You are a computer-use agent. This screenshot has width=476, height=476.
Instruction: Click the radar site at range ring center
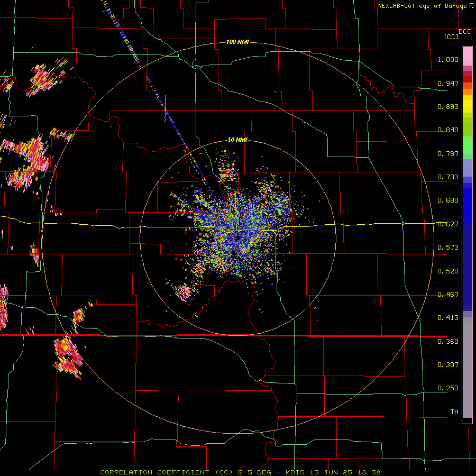click(238, 239)
